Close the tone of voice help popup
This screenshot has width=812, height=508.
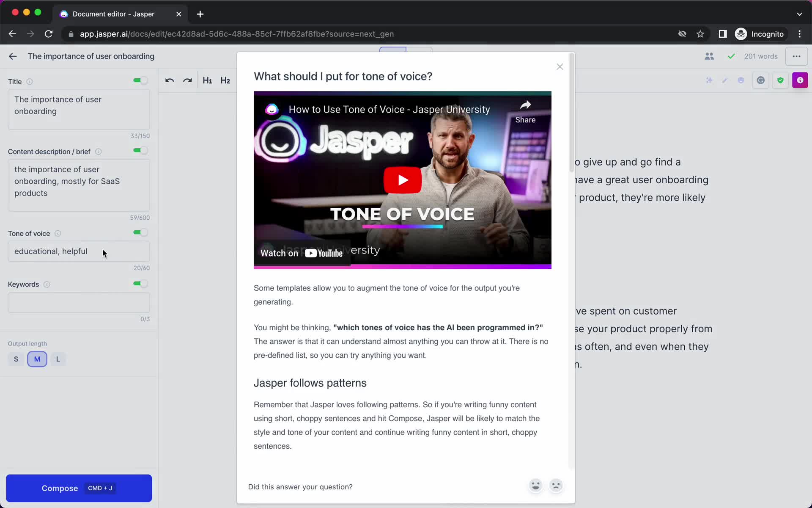560,67
